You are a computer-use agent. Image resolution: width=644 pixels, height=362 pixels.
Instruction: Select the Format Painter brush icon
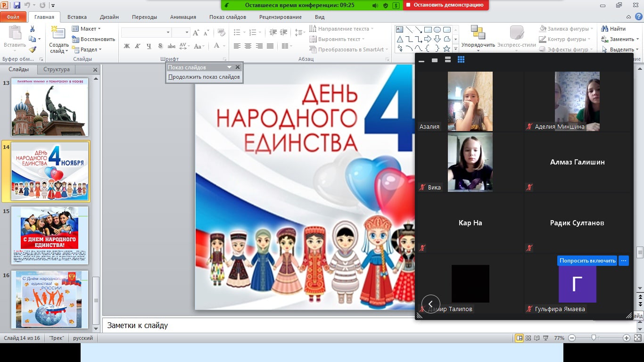[x=33, y=49]
